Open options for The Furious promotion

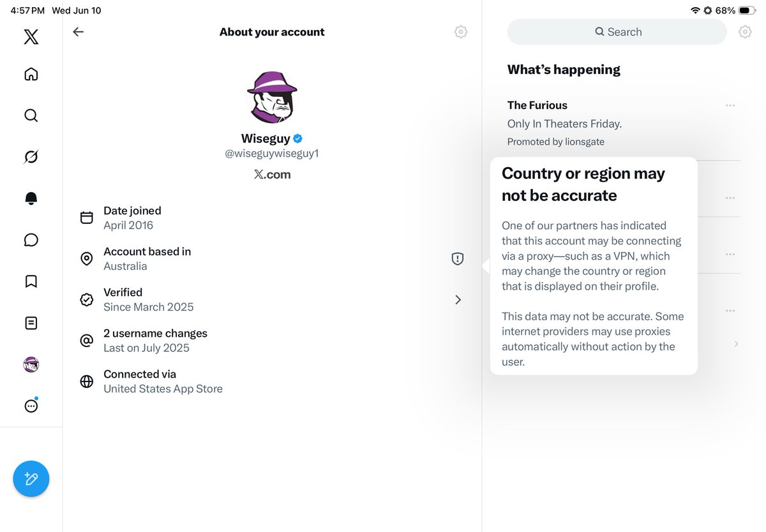click(x=730, y=105)
